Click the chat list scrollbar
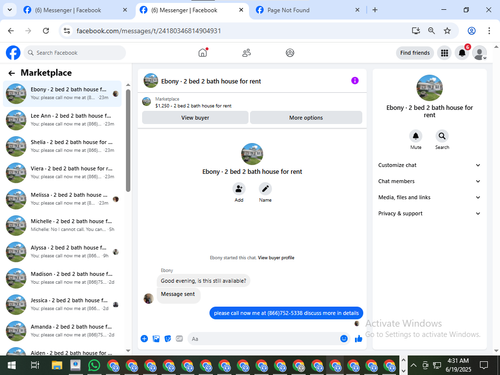Screen dimensions: 500x375 (x=128, y=140)
